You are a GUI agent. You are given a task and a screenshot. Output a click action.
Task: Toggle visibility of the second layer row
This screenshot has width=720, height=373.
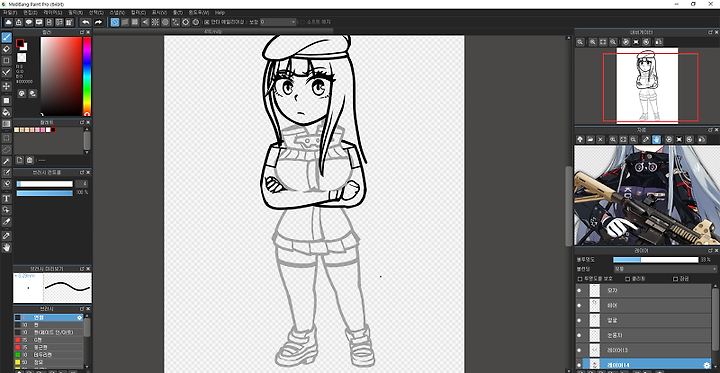coord(579,305)
